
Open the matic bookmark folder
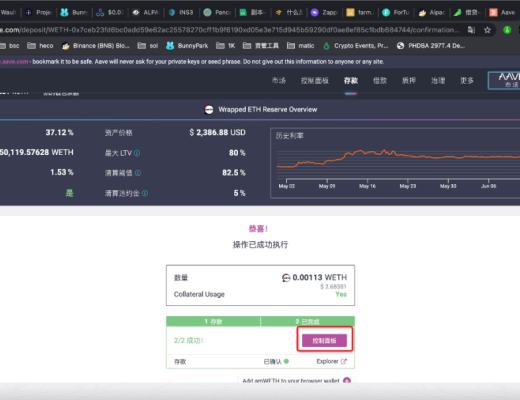(x=301, y=46)
